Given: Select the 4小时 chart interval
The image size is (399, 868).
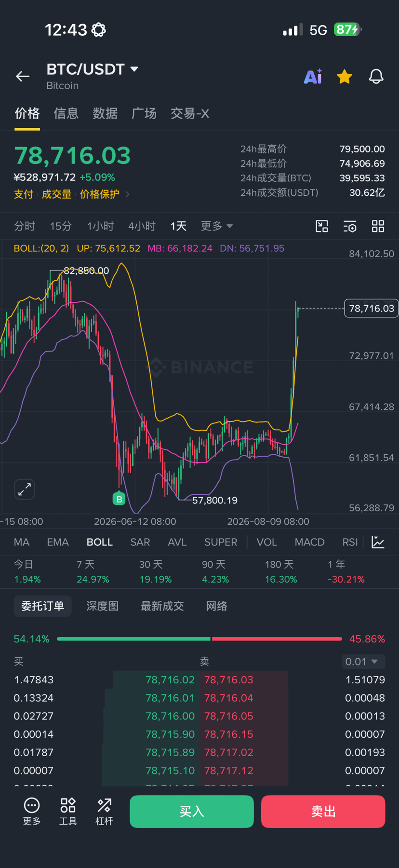Looking at the screenshot, I should [142, 226].
